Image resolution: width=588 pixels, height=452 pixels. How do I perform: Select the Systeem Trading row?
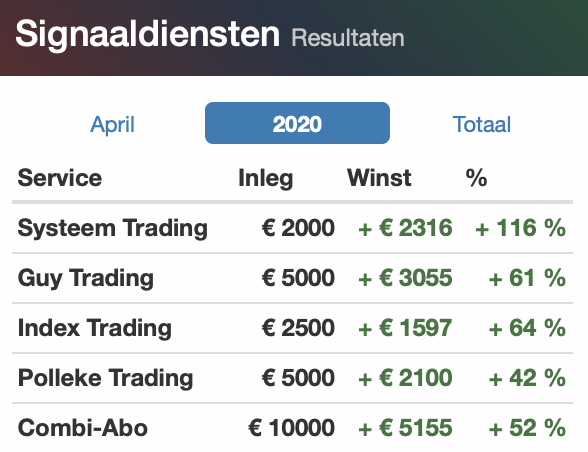click(x=292, y=228)
